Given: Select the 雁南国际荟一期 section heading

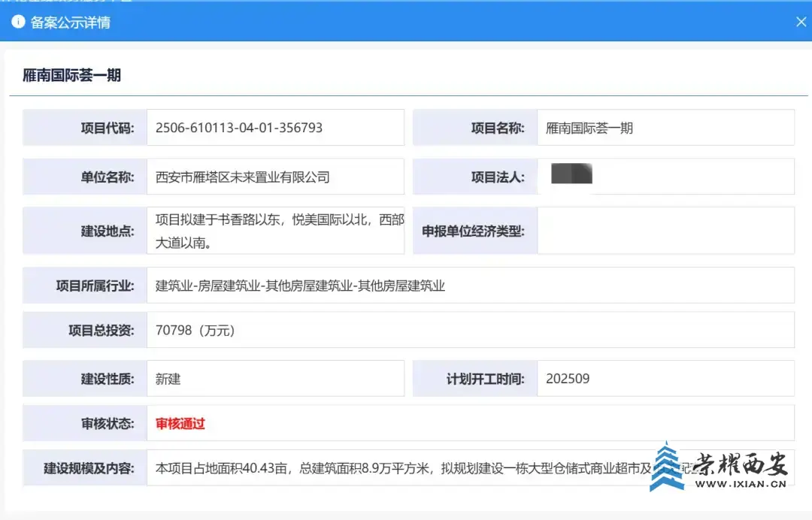Looking at the screenshot, I should (x=71, y=75).
